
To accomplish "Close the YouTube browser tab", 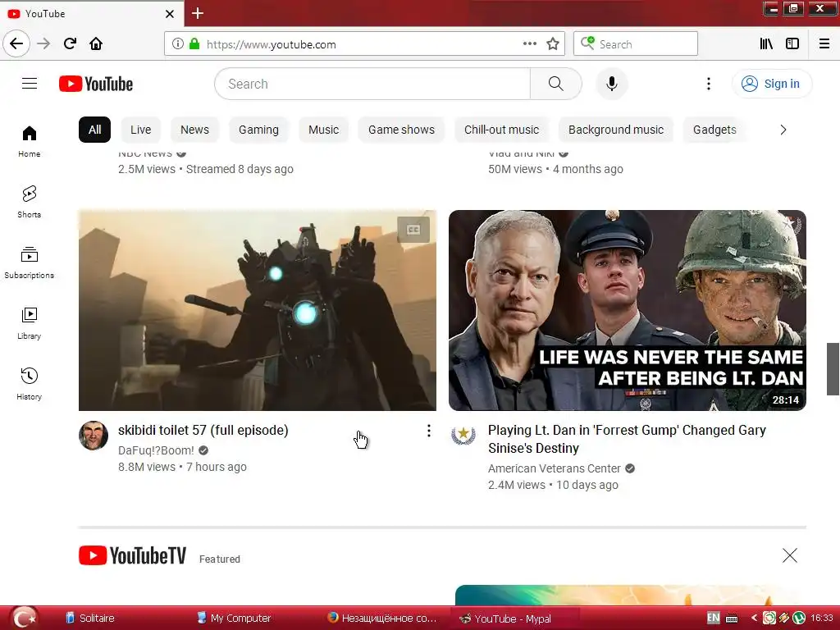I will 169,14.
